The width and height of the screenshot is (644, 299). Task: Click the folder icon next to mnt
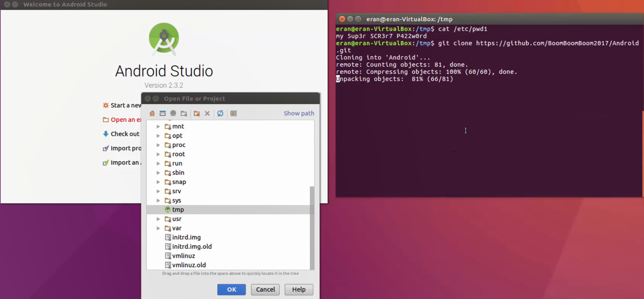(x=168, y=126)
